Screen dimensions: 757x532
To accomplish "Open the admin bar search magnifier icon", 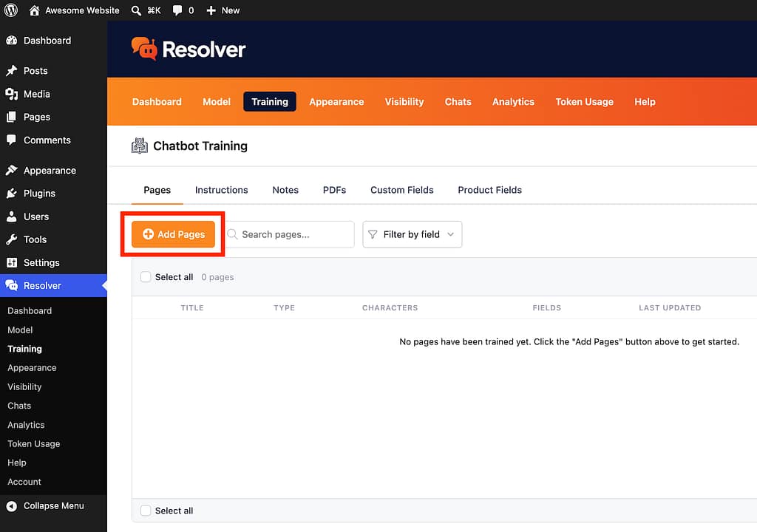I will click(x=136, y=10).
